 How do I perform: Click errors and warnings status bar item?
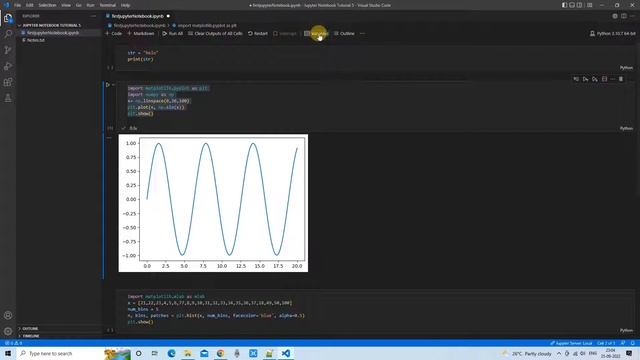(13, 343)
